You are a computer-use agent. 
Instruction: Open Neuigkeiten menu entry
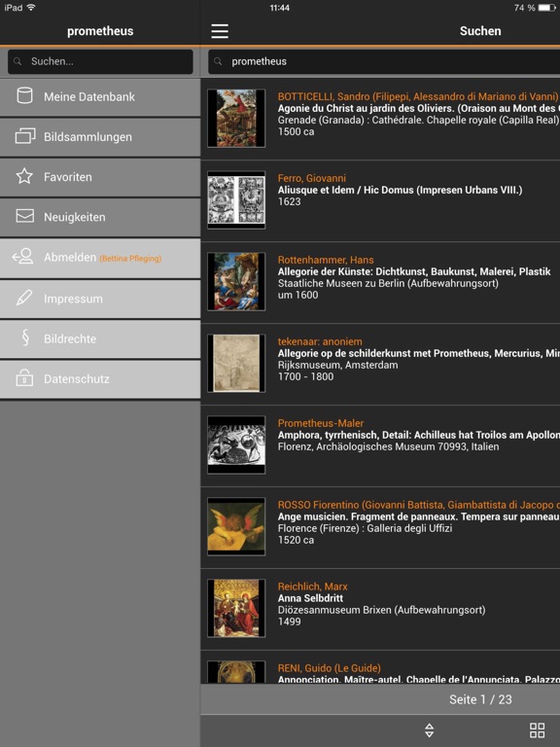click(100, 217)
